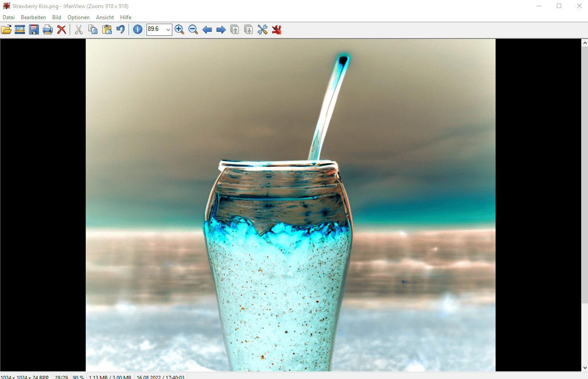Go to the next image with the right arrow
This screenshot has height=379, width=588.
click(x=221, y=30)
